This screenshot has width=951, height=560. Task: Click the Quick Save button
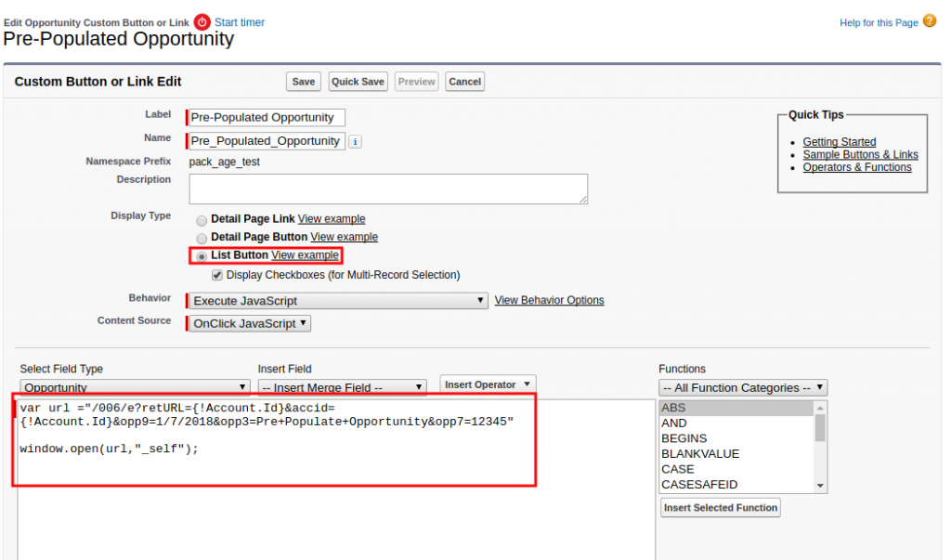tap(358, 82)
